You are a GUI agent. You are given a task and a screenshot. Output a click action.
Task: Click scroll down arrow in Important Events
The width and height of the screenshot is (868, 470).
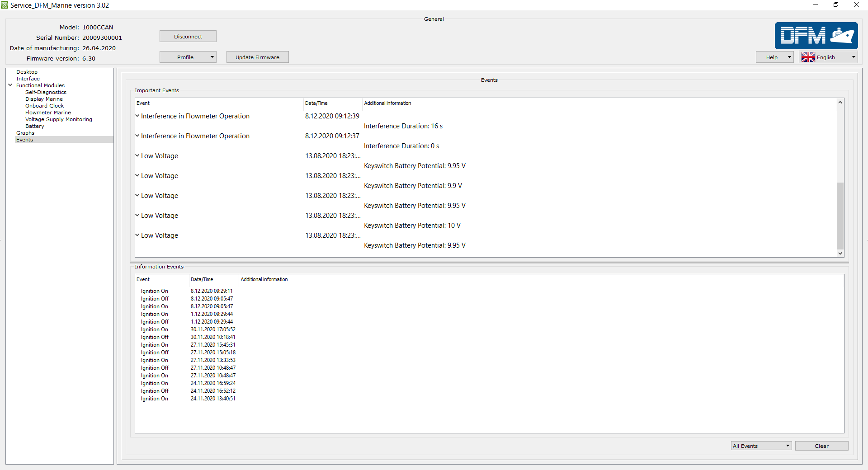[840, 254]
